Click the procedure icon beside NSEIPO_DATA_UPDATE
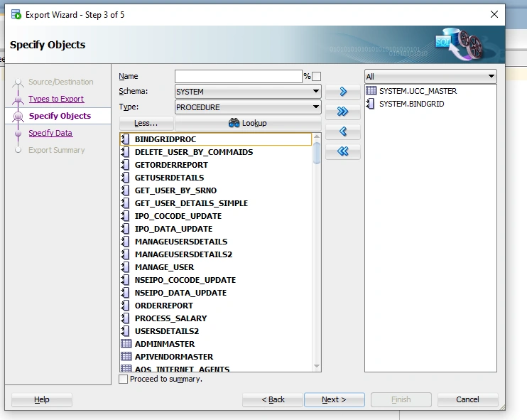 (x=126, y=293)
